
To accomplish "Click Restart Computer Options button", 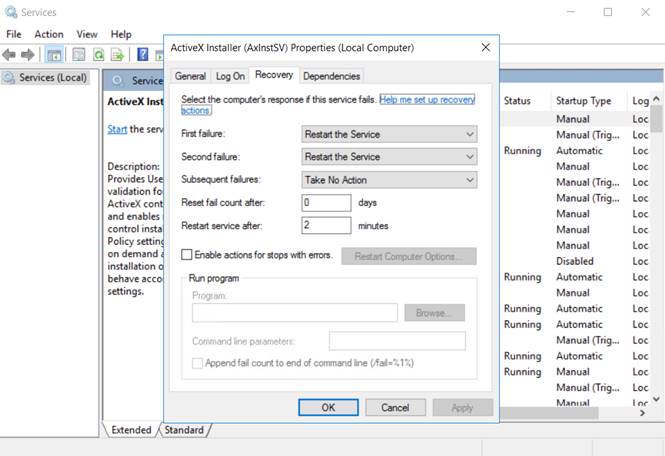I will click(409, 257).
